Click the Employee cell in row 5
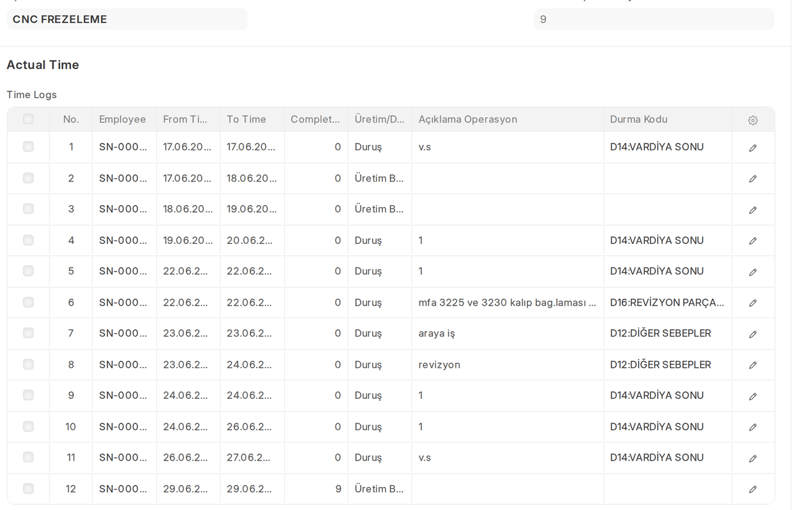The image size is (812, 510). (125, 271)
